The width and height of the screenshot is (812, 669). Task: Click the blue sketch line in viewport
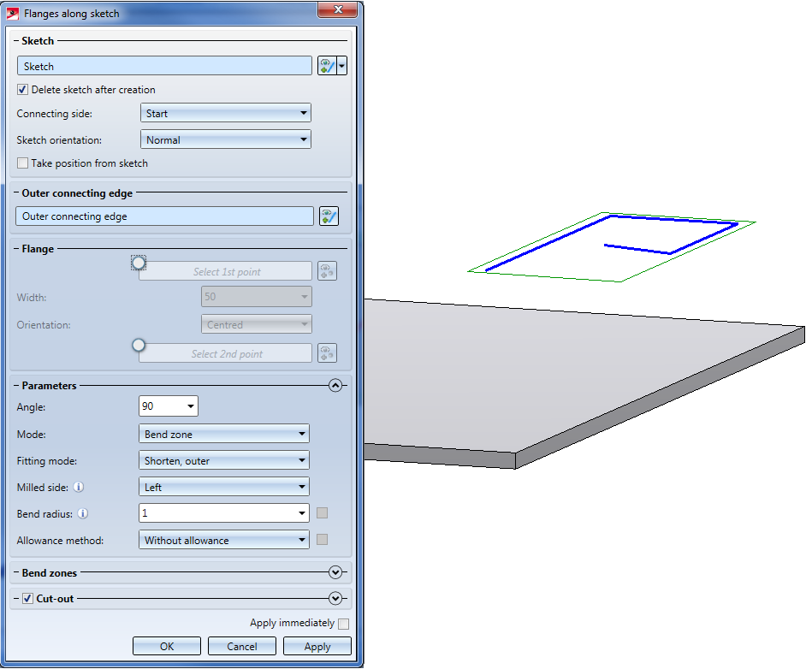[x=549, y=243]
